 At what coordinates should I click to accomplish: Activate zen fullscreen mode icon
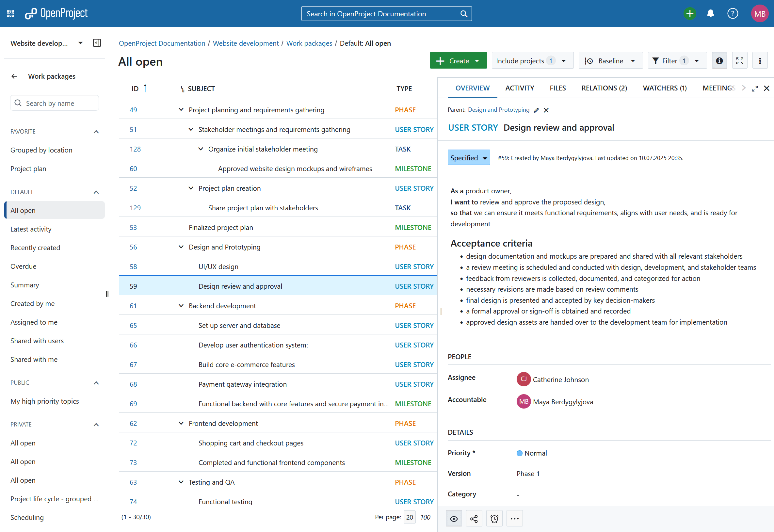coord(740,61)
